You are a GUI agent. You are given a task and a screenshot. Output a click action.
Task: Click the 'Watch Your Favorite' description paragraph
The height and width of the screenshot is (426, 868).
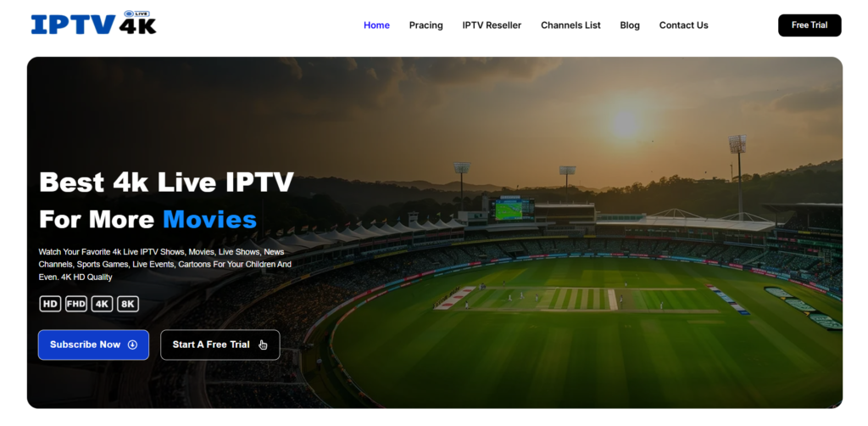(x=164, y=264)
